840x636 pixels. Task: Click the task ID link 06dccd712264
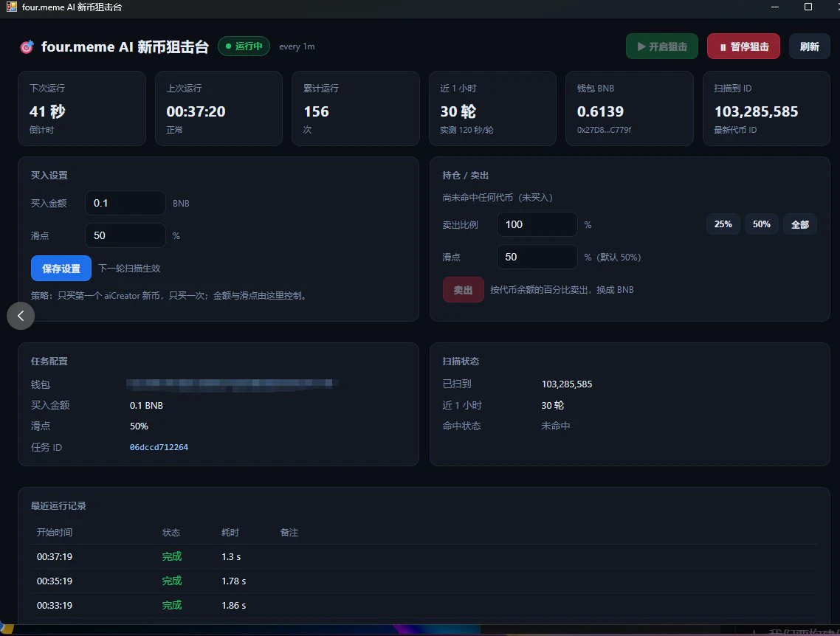tap(159, 447)
